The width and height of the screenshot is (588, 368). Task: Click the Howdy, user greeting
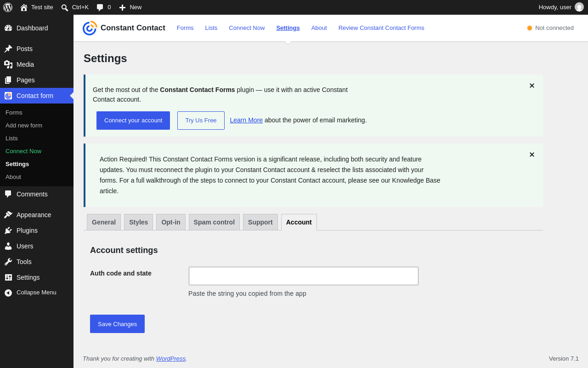tap(555, 7)
